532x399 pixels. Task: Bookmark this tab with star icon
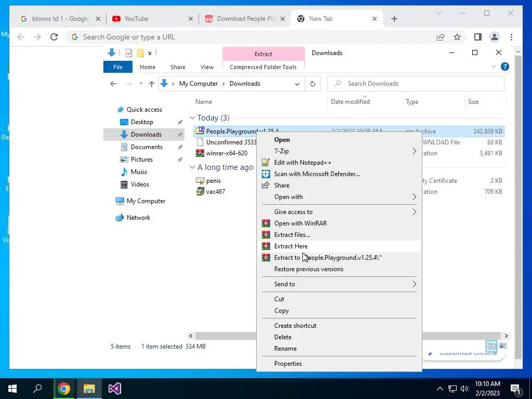pos(457,37)
